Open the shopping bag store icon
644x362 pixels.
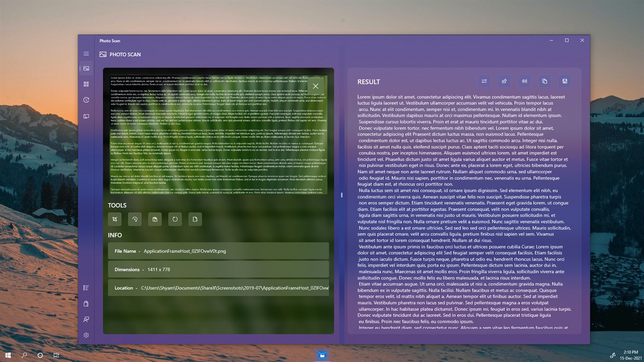(86, 304)
